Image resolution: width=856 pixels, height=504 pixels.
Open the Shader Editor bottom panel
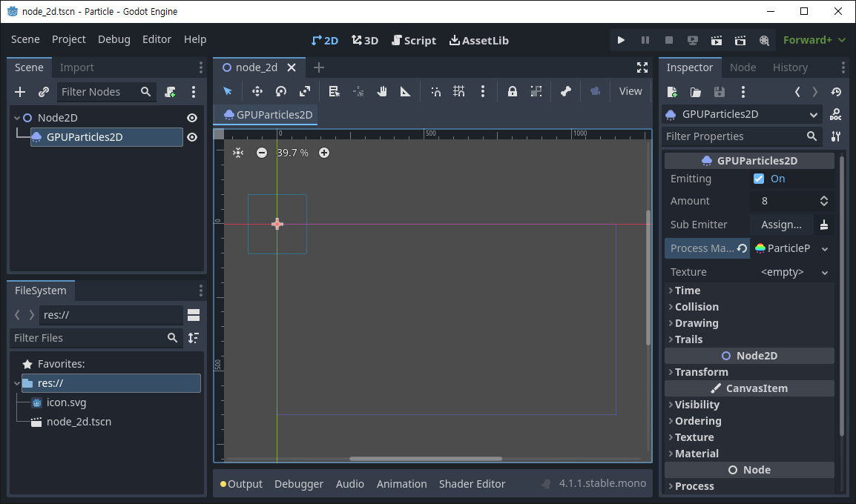[x=472, y=484]
